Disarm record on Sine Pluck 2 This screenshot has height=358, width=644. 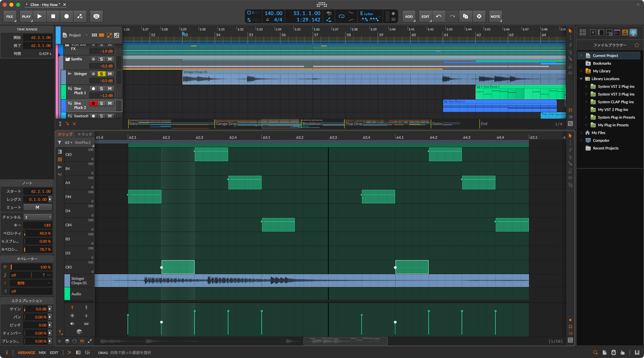click(x=93, y=104)
